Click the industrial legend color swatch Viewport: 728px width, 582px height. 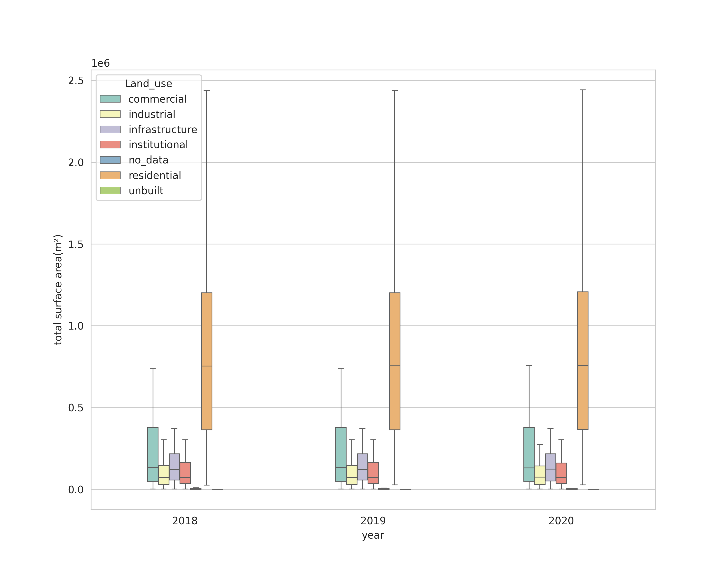110,114
